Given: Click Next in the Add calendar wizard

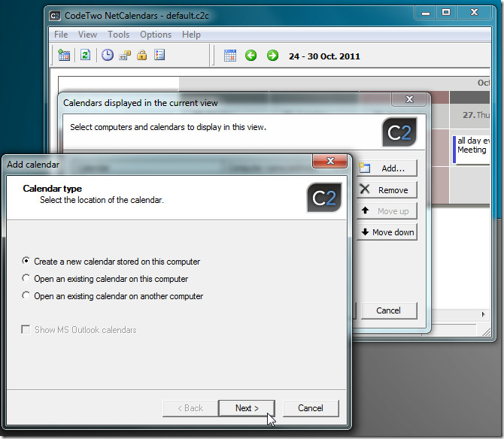Looking at the screenshot, I should [247, 408].
